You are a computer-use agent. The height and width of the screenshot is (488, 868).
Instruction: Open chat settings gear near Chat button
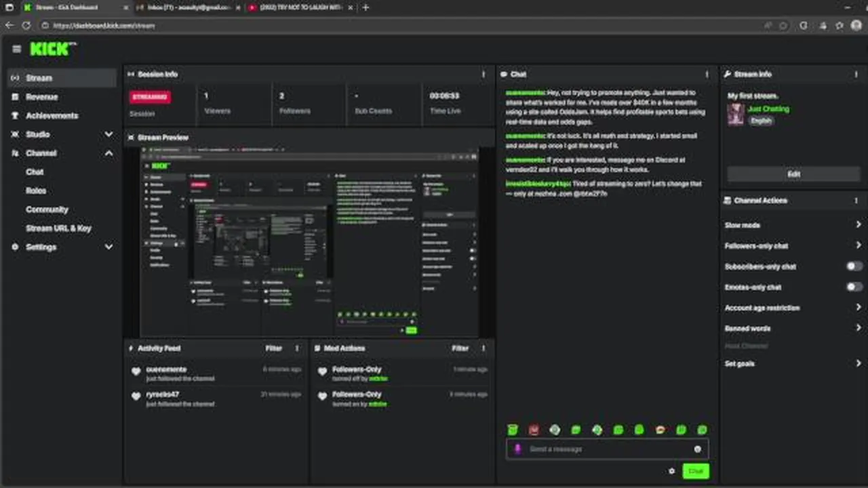coord(672,471)
